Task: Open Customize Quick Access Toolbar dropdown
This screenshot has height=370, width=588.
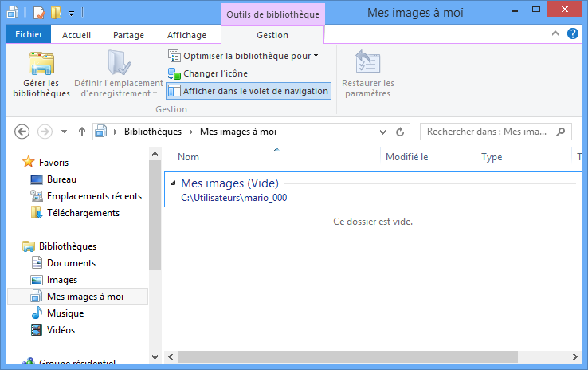Action: tap(71, 14)
